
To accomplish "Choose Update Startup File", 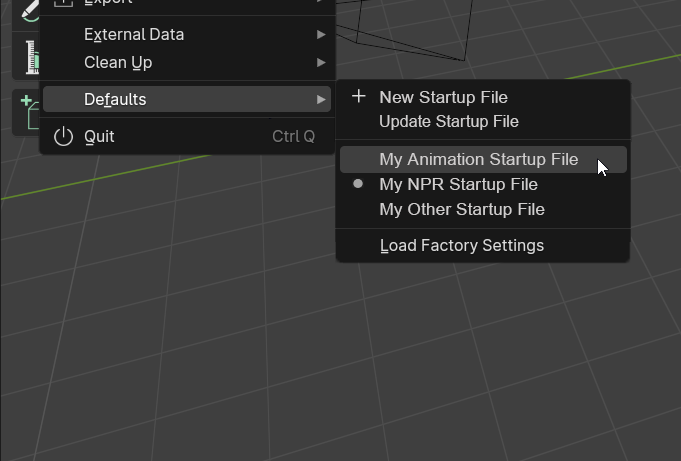I will (x=483, y=122).
